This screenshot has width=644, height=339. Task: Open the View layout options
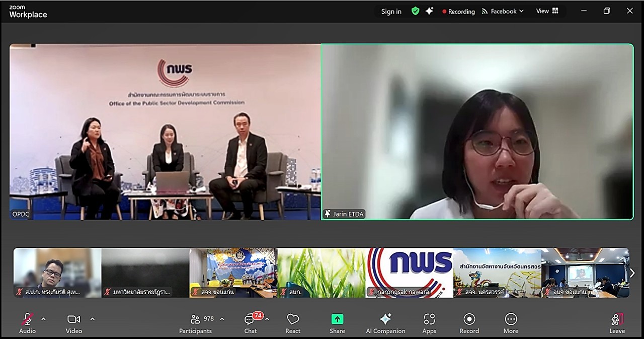click(547, 11)
